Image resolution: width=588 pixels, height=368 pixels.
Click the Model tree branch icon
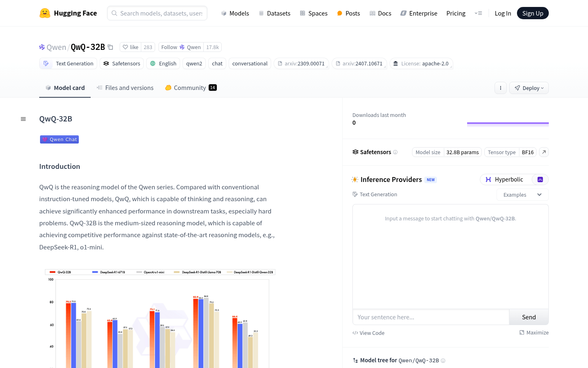(x=355, y=360)
